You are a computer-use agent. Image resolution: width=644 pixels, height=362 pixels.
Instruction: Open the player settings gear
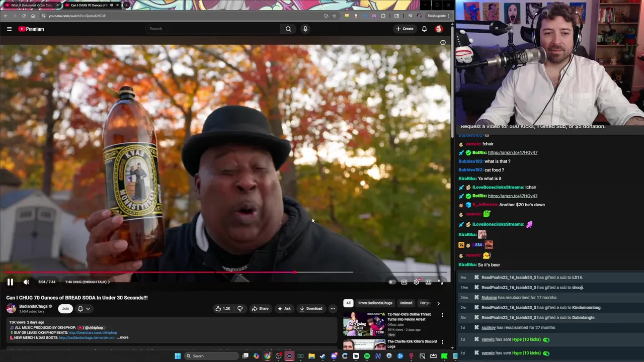click(416, 282)
